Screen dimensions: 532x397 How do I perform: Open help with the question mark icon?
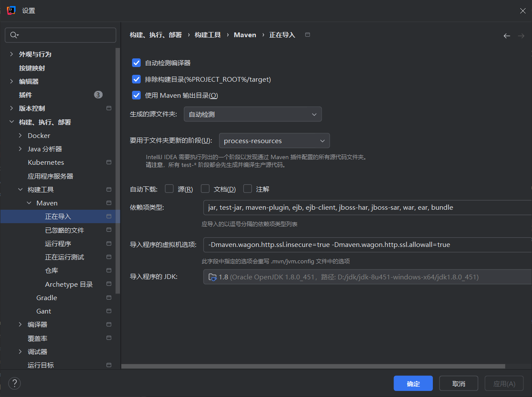coord(15,383)
